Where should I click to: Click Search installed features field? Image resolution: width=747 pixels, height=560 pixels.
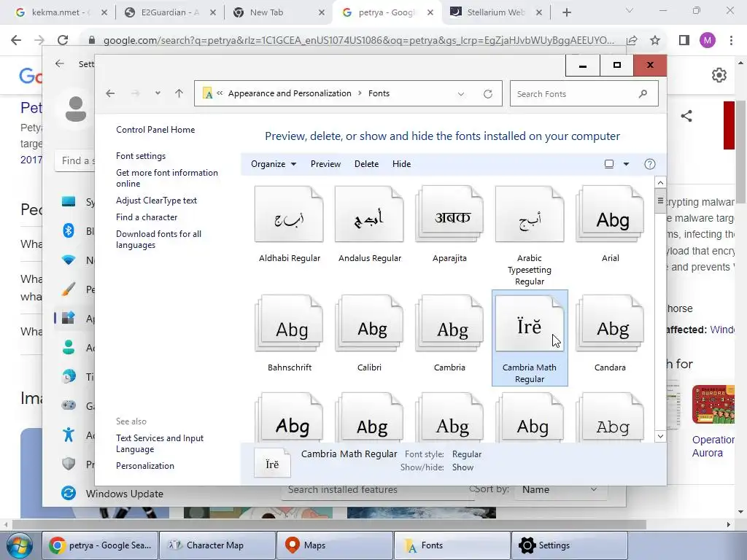click(x=376, y=490)
